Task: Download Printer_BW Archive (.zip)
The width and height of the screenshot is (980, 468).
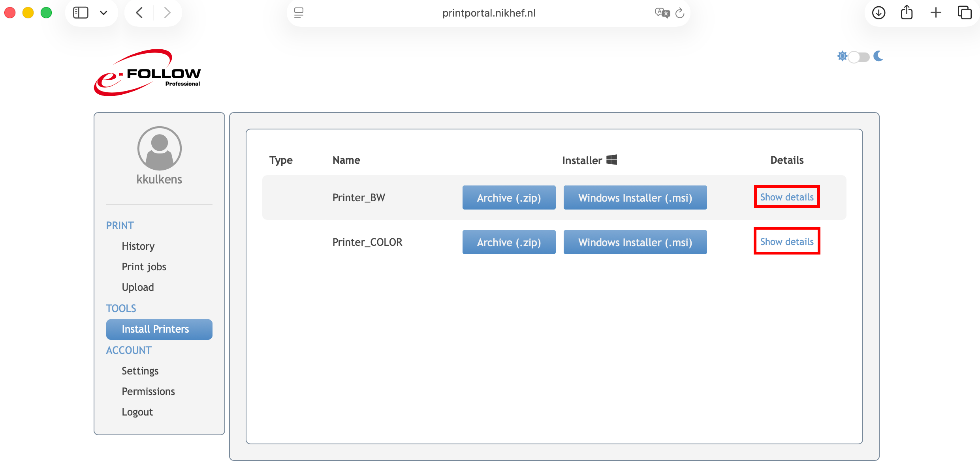Action: click(509, 198)
